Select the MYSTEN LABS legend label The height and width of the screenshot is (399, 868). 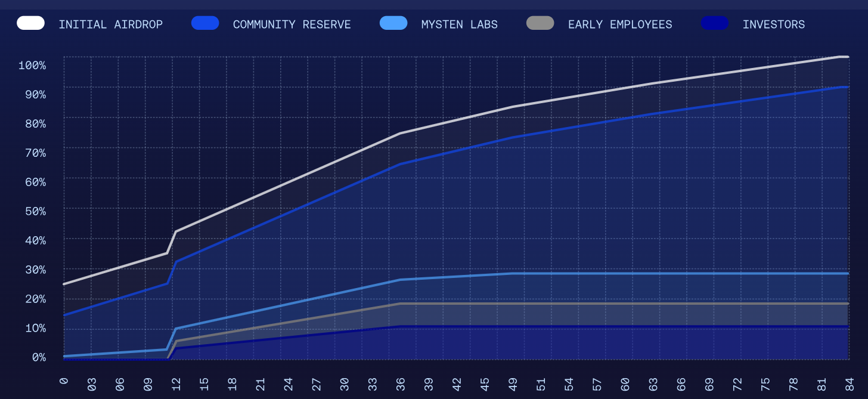(x=459, y=24)
